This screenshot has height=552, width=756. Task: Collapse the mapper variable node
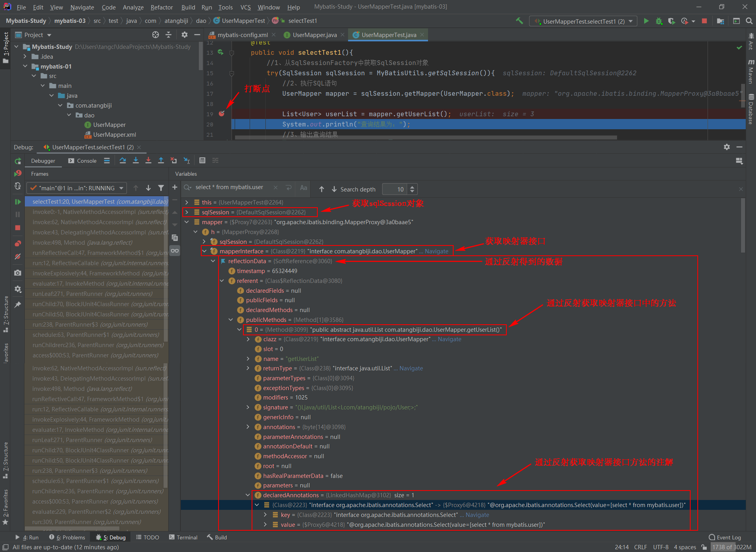pos(187,222)
